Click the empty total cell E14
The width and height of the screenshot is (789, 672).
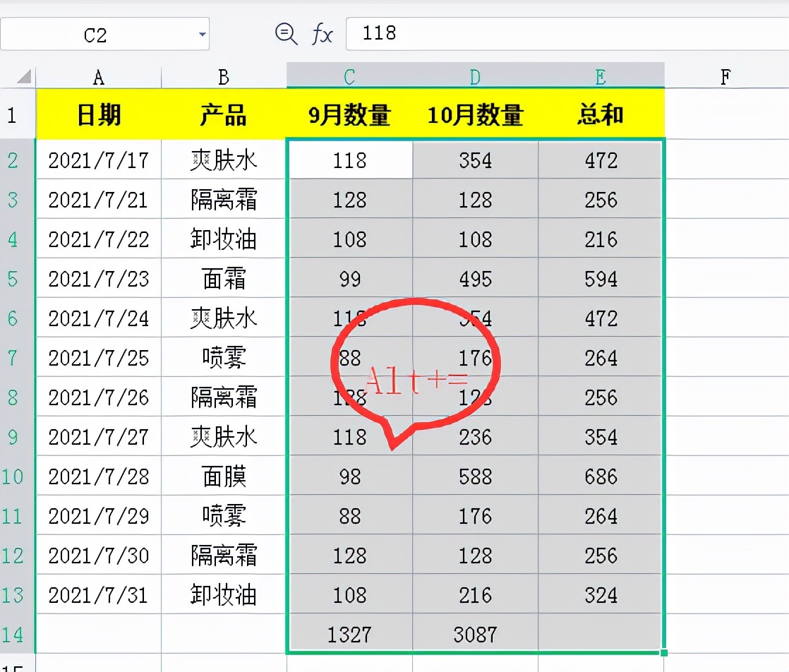pos(601,633)
